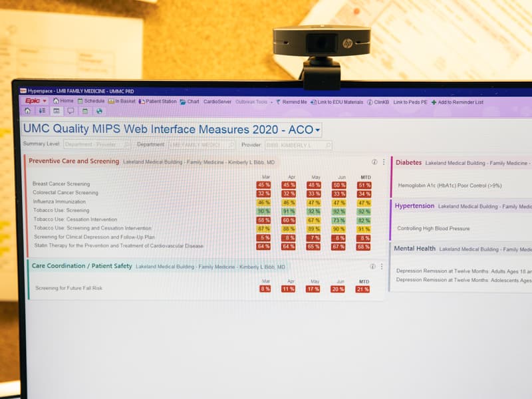
Task: Click the Diabetes panel heading
Action: pyautogui.click(x=408, y=162)
